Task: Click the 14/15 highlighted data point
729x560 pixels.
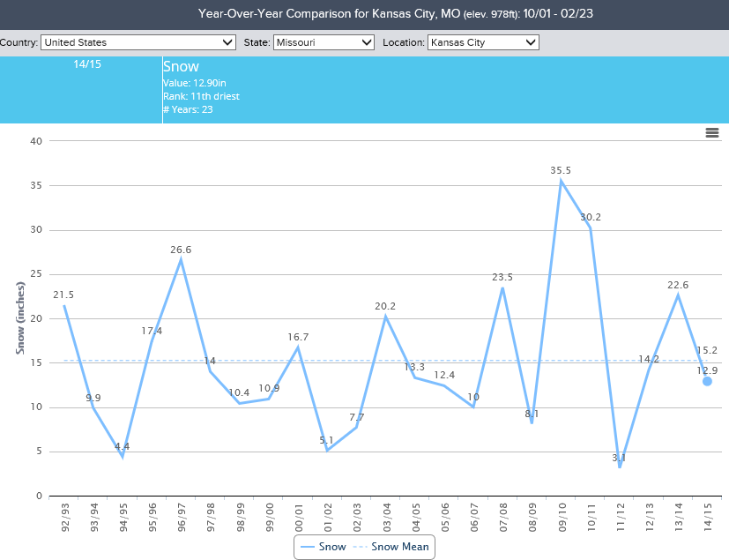Action: (x=707, y=381)
